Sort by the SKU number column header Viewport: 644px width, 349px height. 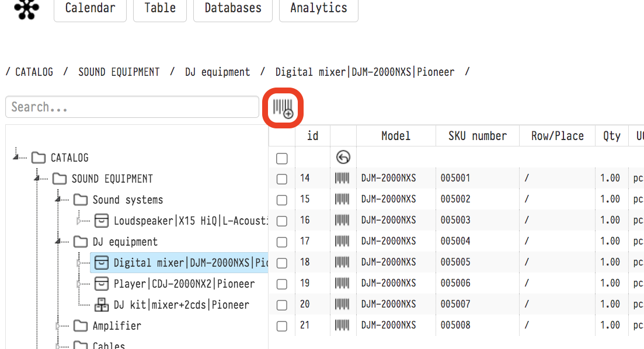click(x=477, y=136)
